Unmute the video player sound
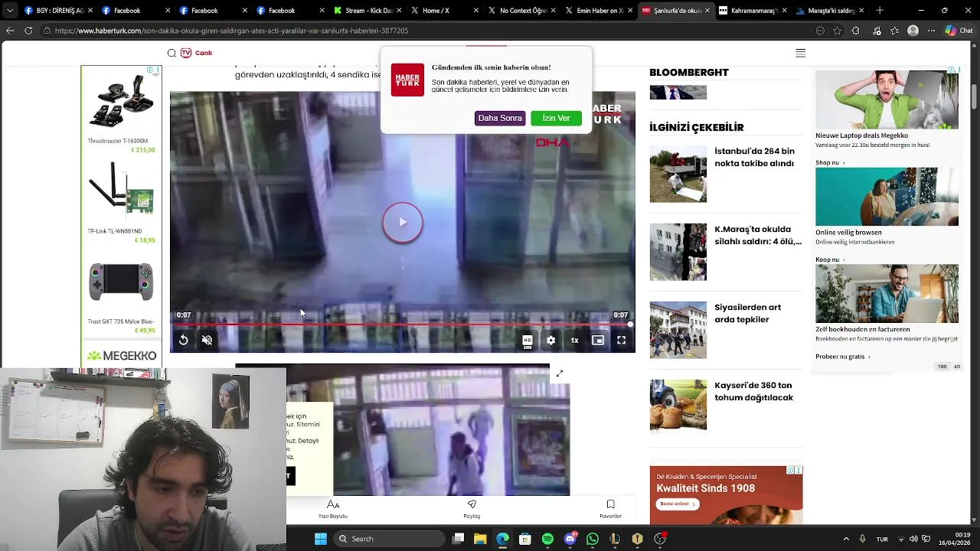The image size is (980, 551). (x=207, y=341)
